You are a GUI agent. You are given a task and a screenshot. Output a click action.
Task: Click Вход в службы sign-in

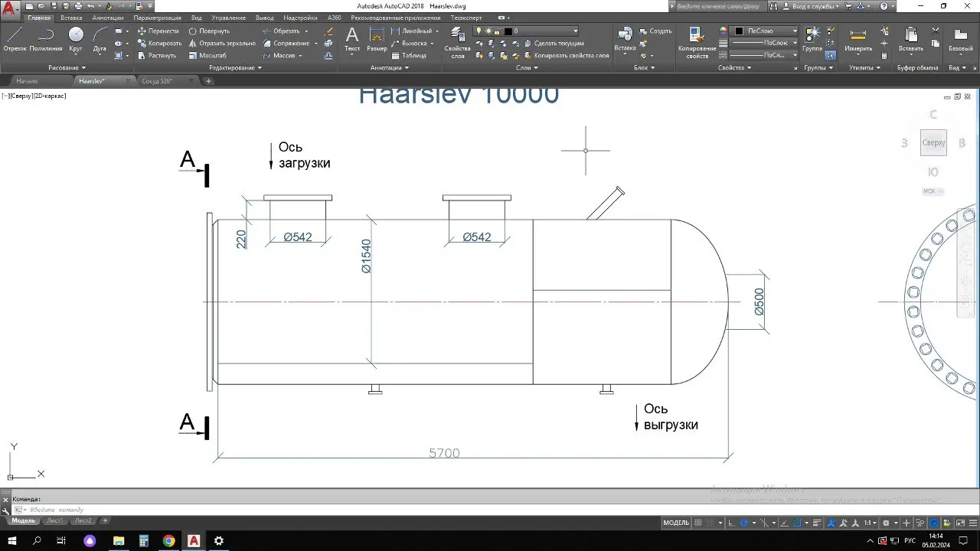(811, 6)
